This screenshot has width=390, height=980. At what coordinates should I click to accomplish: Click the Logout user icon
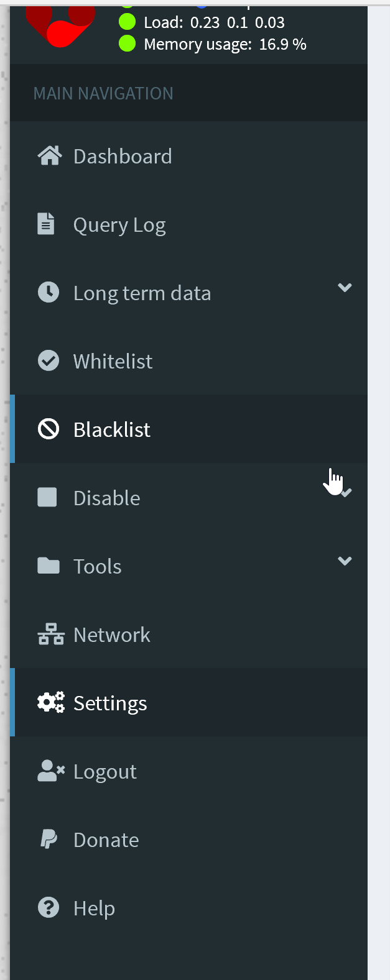[51, 771]
